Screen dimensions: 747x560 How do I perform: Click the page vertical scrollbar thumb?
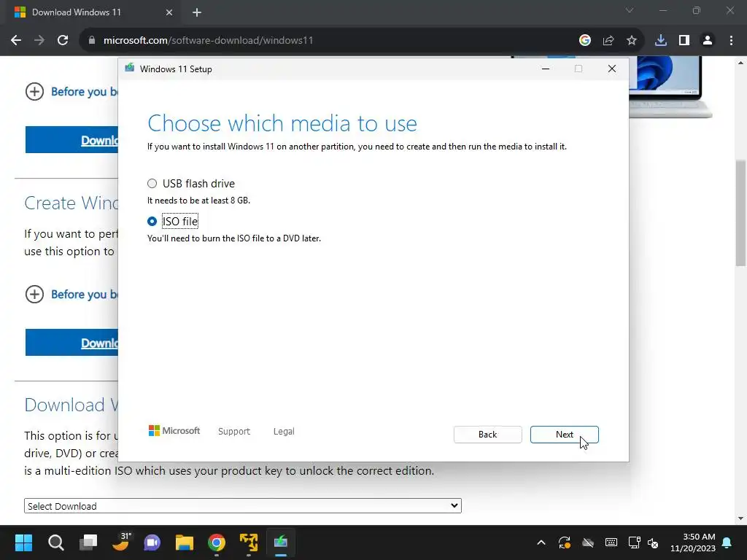point(740,213)
